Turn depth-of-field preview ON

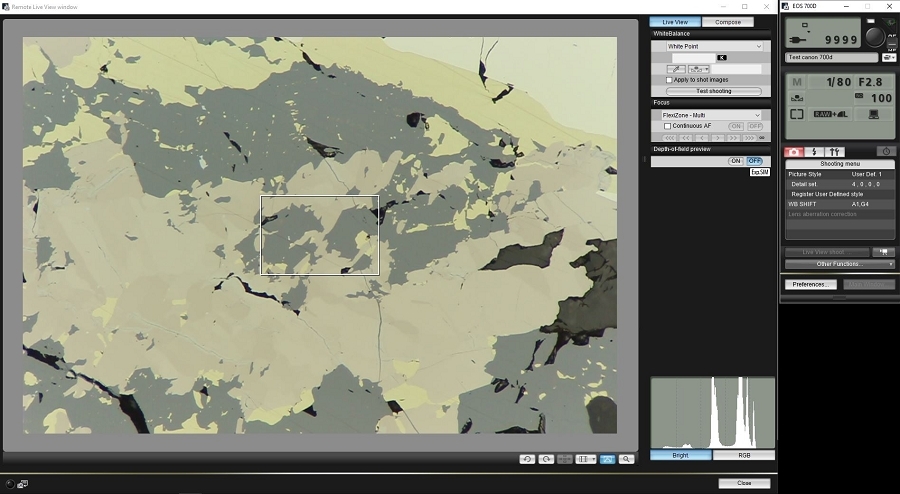click(735, 161)
